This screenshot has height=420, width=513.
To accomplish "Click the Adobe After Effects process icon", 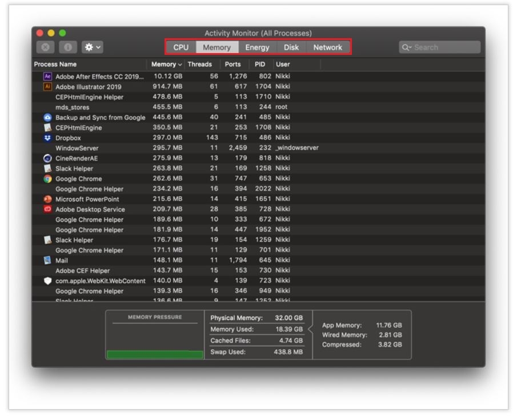I will point(47,76).
